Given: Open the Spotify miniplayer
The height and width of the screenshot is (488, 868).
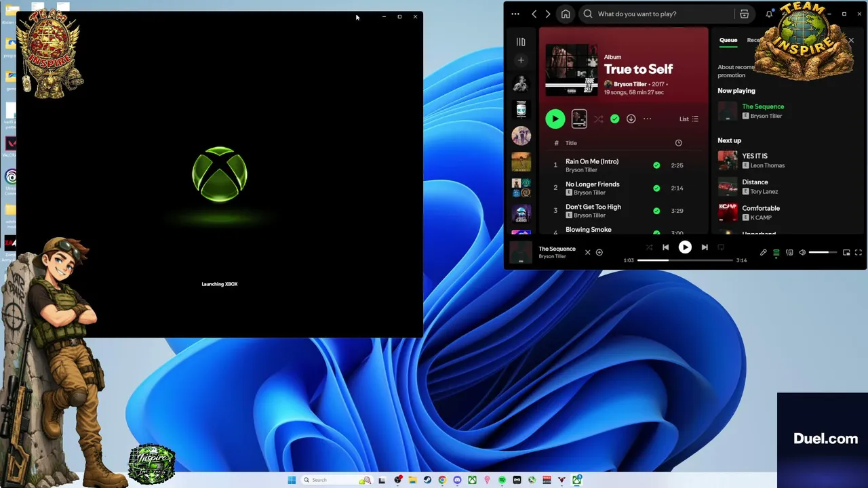Looking at the screenshot, I should pos(846,253).
